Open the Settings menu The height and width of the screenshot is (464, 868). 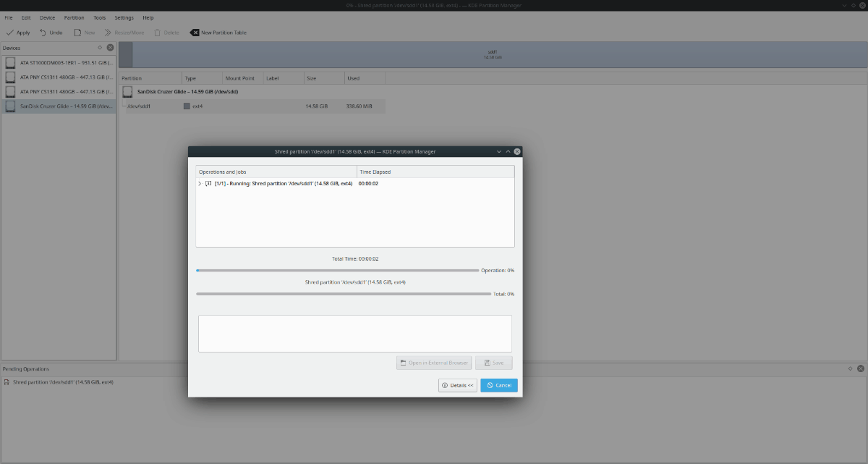coord(124,17)
